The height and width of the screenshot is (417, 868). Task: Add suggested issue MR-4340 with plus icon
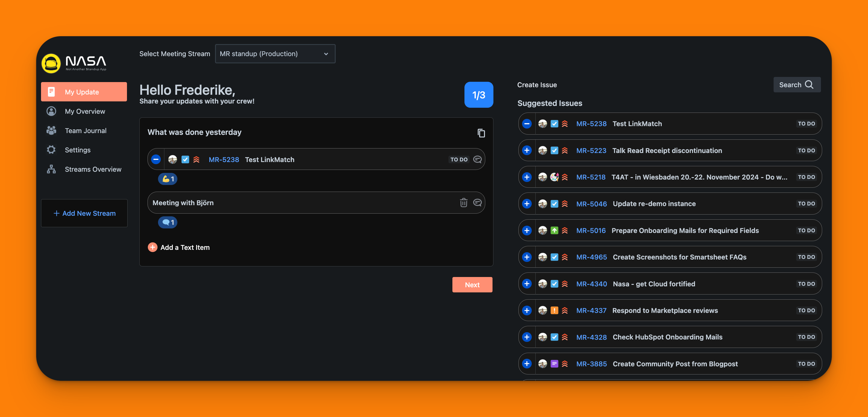(527, 284)
